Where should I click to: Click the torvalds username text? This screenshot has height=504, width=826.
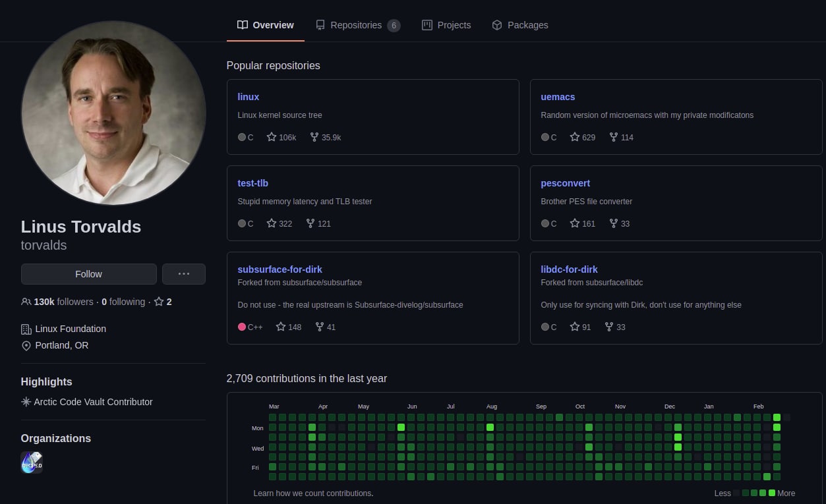point(44,245)
